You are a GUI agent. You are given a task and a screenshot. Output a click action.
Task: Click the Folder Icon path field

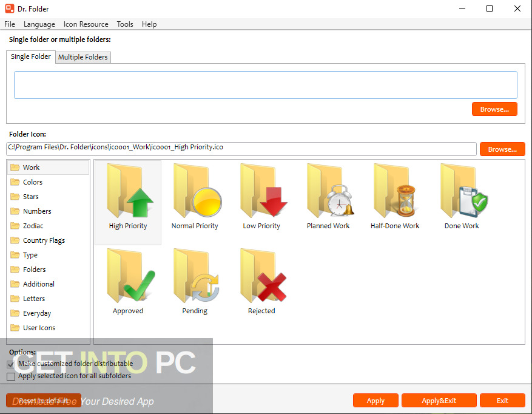click(x=241, y=149)
